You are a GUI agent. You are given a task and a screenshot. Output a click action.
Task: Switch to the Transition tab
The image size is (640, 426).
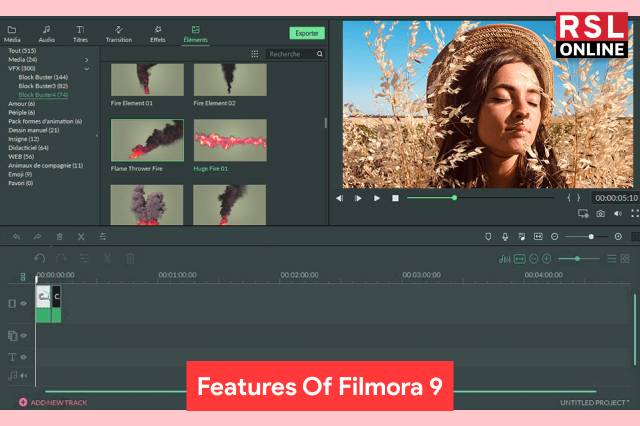pos(118,34)
